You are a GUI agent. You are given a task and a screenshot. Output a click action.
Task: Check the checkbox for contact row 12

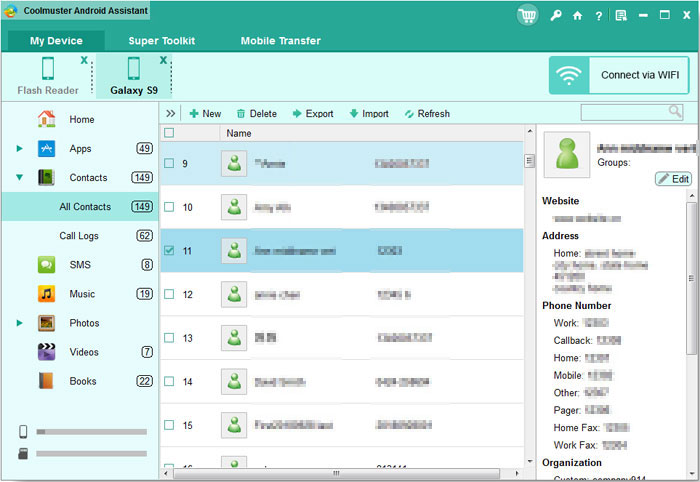click(x=169, y=294)
